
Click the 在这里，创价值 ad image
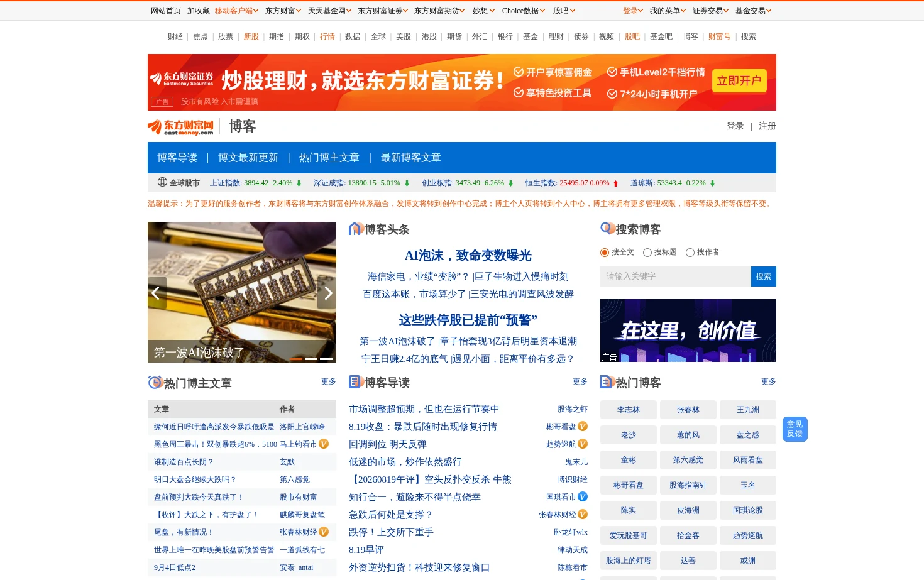[688, 331]
